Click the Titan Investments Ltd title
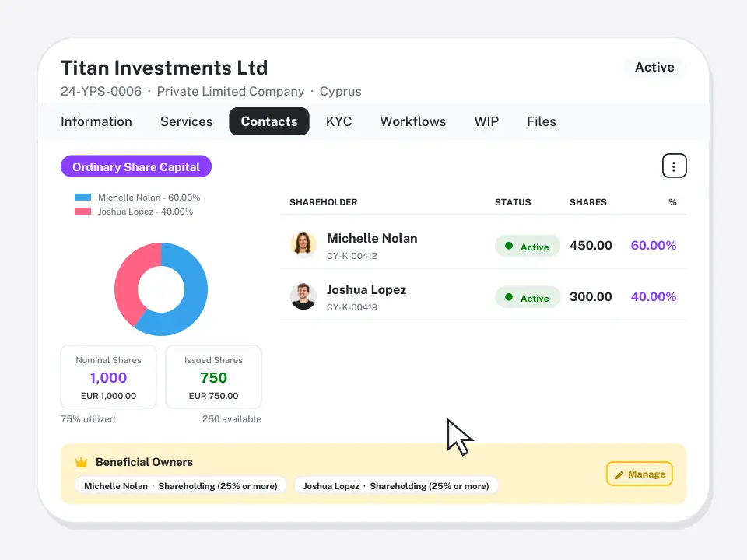The height and width of the screenshot is (560, 747). pyautogui.click(x=164, y=68)
